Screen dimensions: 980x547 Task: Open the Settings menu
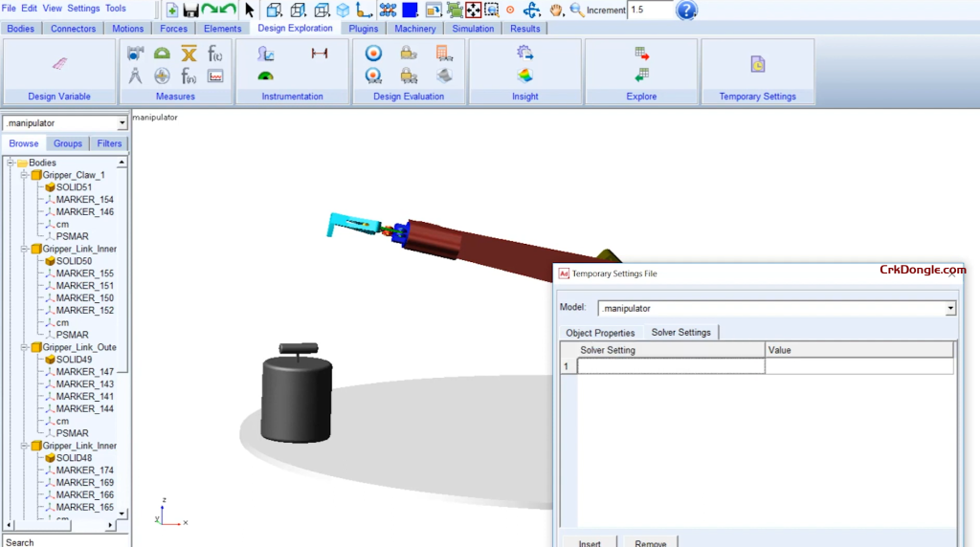pyautogui.click(x=83, y=9)
